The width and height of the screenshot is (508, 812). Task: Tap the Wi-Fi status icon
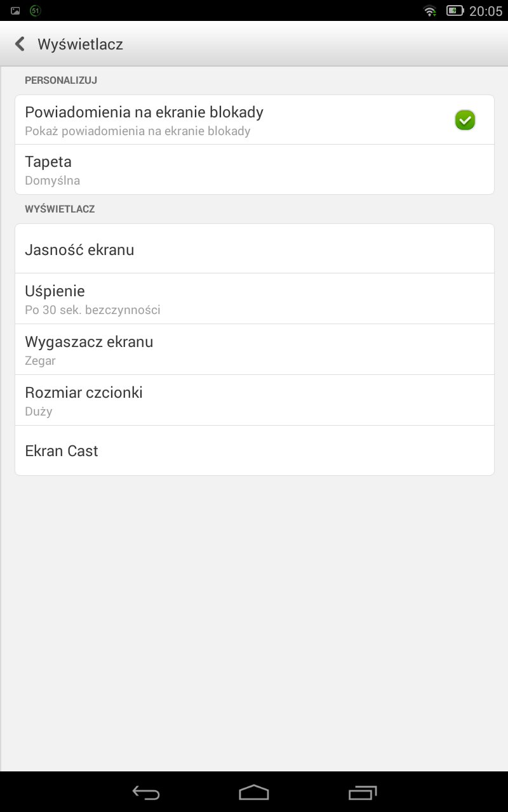click(430, 11)
